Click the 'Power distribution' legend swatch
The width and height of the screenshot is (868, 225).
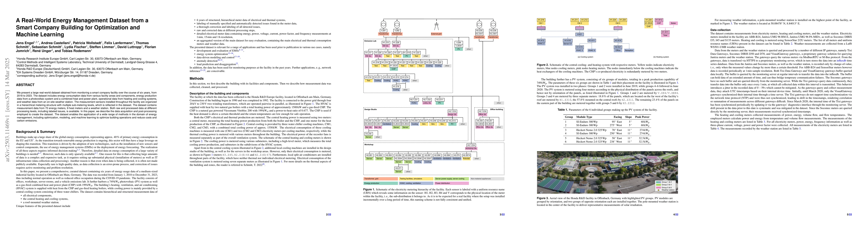[452, 183]
